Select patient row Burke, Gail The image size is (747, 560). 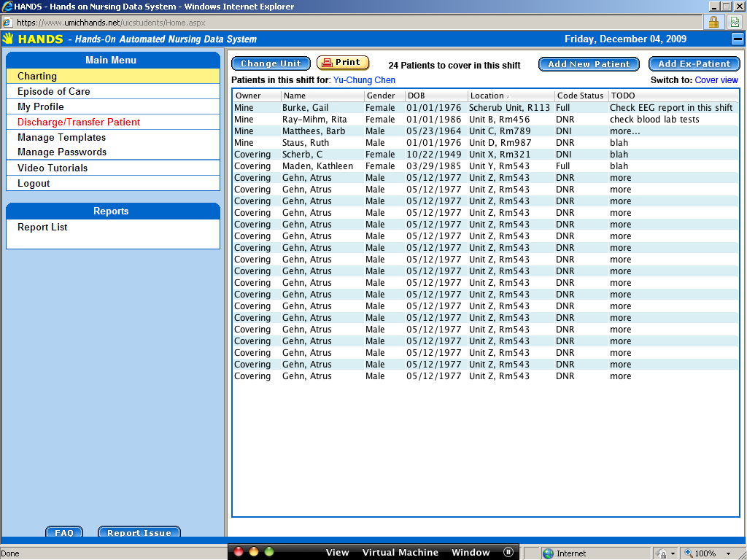(485, 108)
